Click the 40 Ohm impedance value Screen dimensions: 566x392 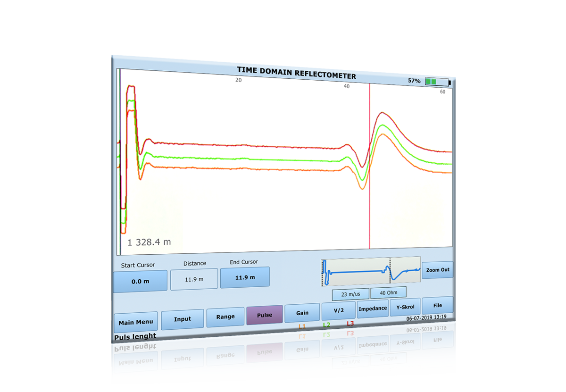(388, 293)
